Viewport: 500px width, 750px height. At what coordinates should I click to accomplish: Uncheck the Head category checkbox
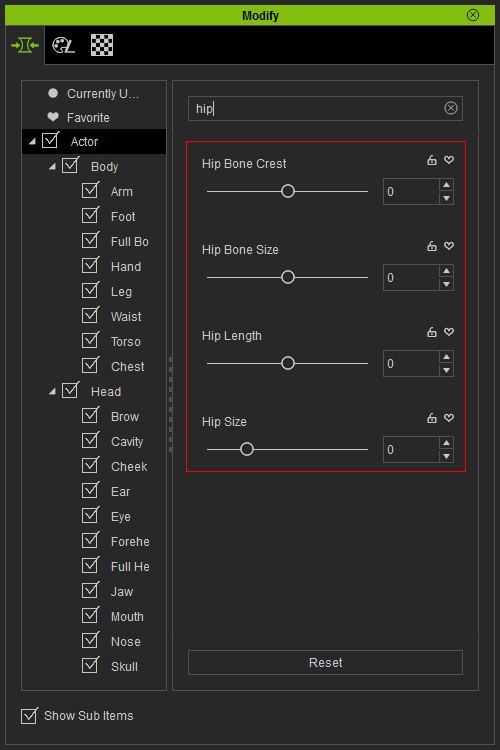[70, 391]
